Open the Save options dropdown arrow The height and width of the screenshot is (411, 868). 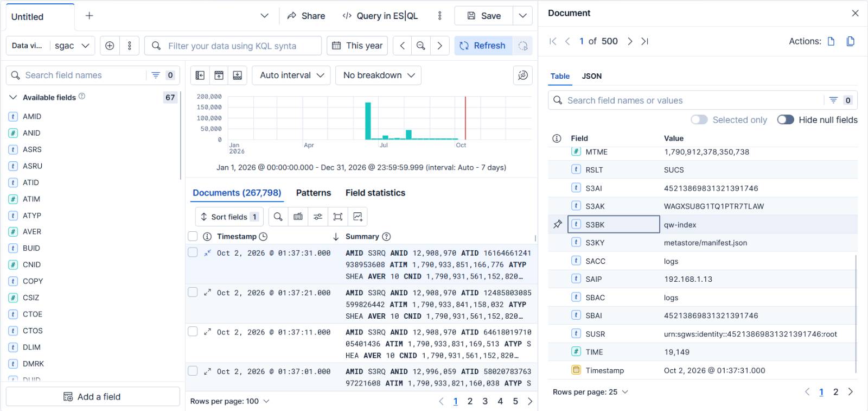coord(522,16)
